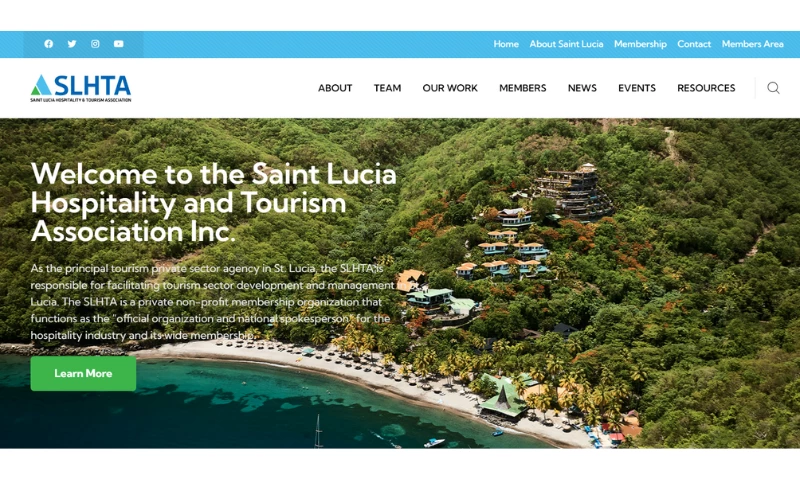Go to Home in top bar
The width and height of the screenshot is (800, 480).
click(506, 44)
